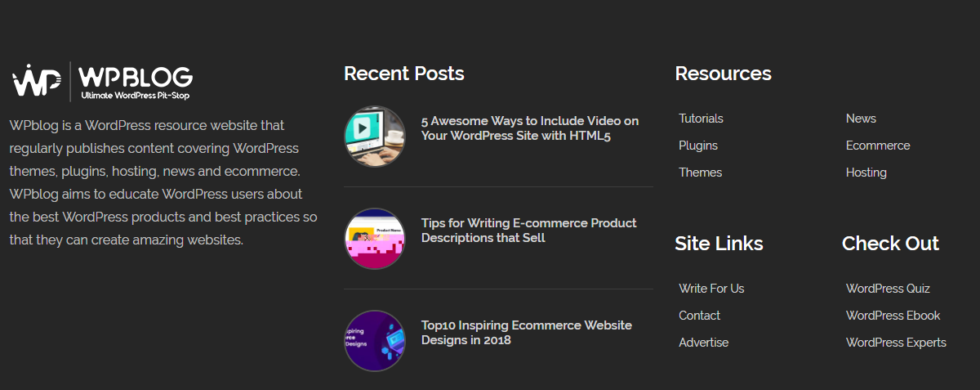Open the News section link
This screenshot has width=980, height=390.
pyautogui.click(x=861, y=119)
